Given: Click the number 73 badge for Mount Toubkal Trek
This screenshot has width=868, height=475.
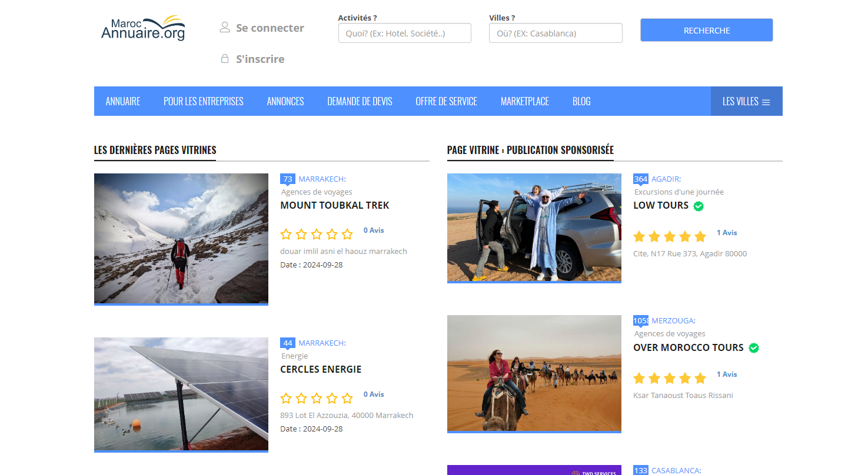Looking at the screenshot, I should 288,179.
